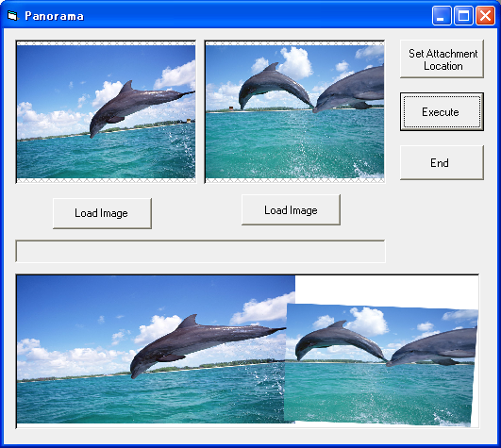Viewport: 501px width, 448px height.
Task: Click the dotted marker strip above right photo
Action: point(294,43)
